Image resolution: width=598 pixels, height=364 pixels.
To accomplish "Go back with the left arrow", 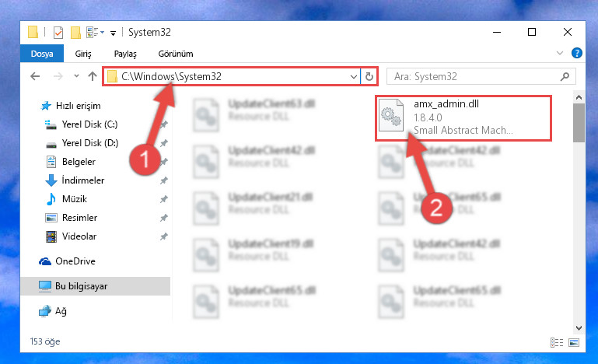I will [35, 76].
